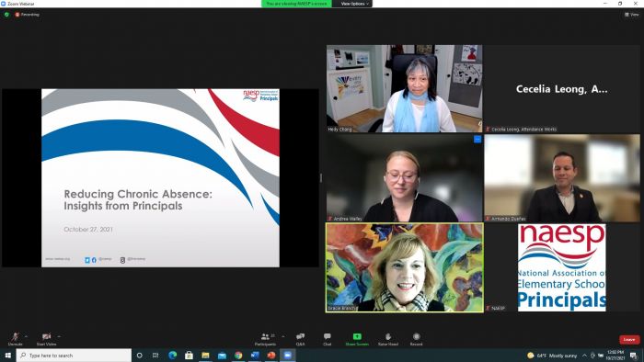Start Video in Zoom toolbar
The width and height of the screenshot is (644, 362).
click(x=46, y=339)
